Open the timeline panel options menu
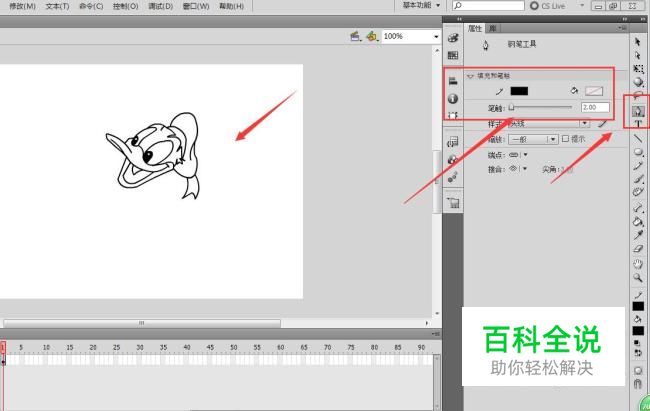 pyautogui.click(x=436, y=333)
